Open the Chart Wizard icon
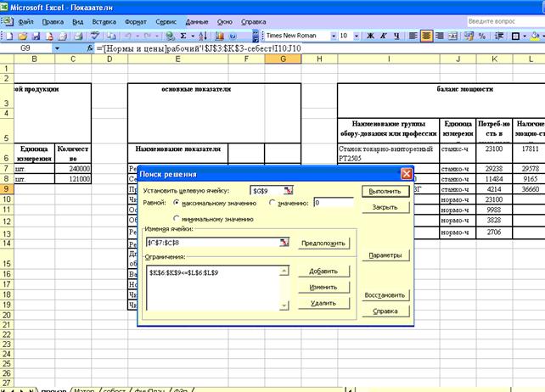545x392 pixels. click(x=219, y=36)
